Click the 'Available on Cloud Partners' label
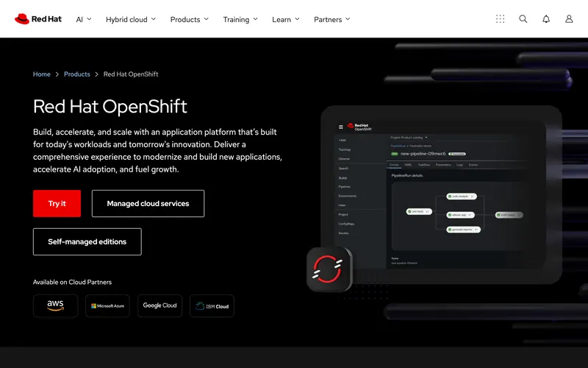 (x=72, y=282)
